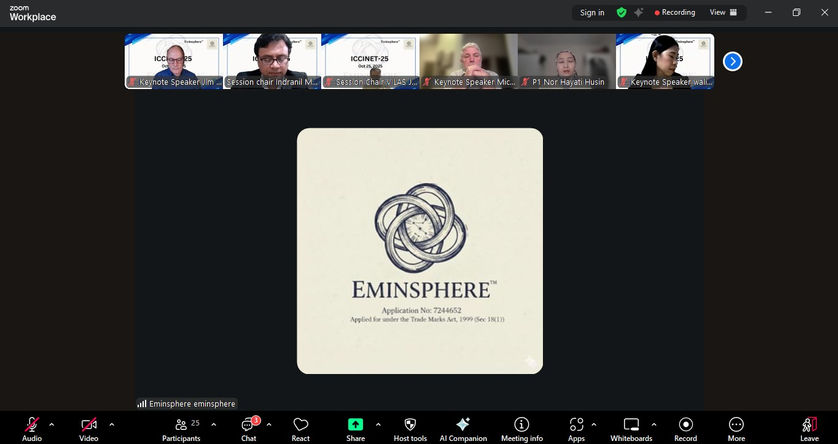Start camera with the Video button

coord(89,429)
